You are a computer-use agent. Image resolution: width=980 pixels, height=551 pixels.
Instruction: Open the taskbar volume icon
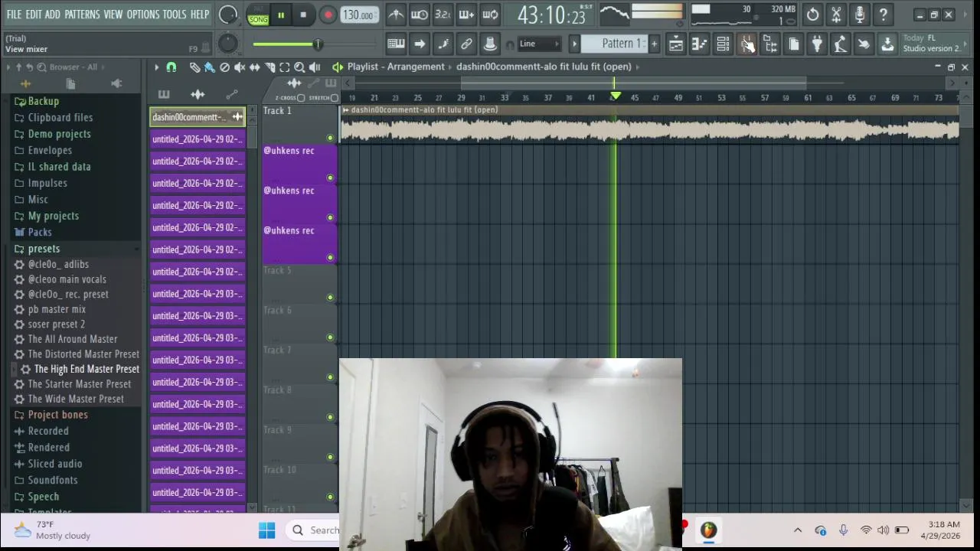pos(883,530)
